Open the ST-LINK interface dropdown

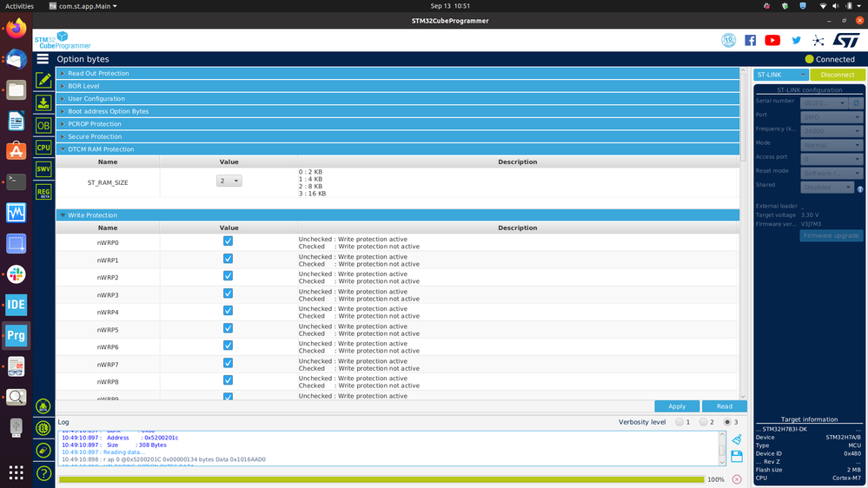(780, 75)
